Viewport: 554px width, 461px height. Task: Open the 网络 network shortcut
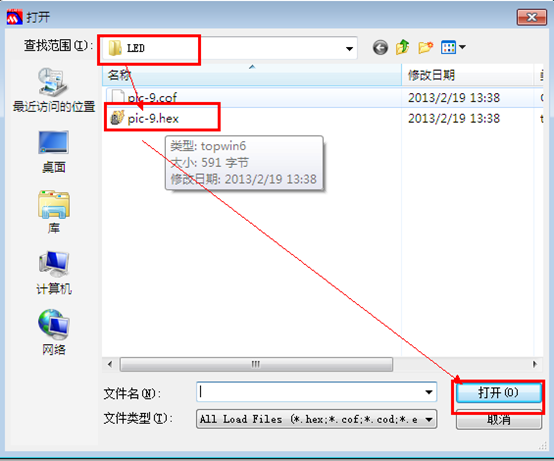tap(54, 332)
